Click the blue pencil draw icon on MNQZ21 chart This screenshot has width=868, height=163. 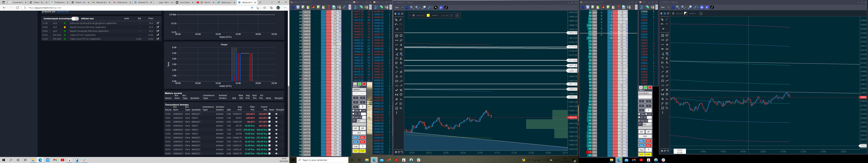(x=441, y=7)
